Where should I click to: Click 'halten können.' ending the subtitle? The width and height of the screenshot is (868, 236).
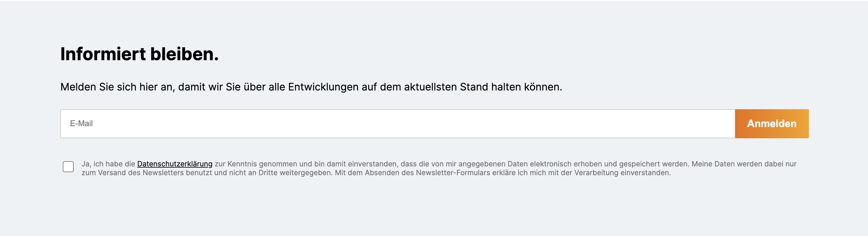tap(526, 87)
